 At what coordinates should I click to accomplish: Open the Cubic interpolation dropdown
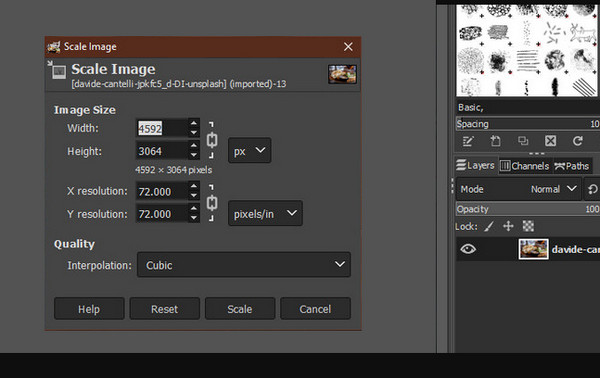point(244,265)
